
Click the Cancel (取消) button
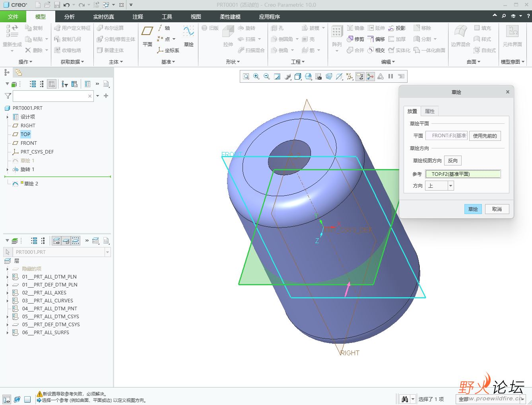(497, 209)
